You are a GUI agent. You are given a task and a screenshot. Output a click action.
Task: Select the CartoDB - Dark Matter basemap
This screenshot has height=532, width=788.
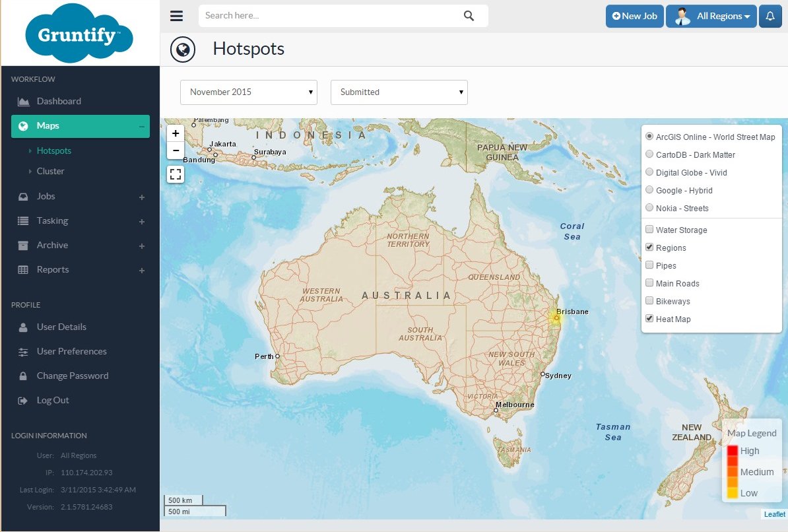(649, 154)
